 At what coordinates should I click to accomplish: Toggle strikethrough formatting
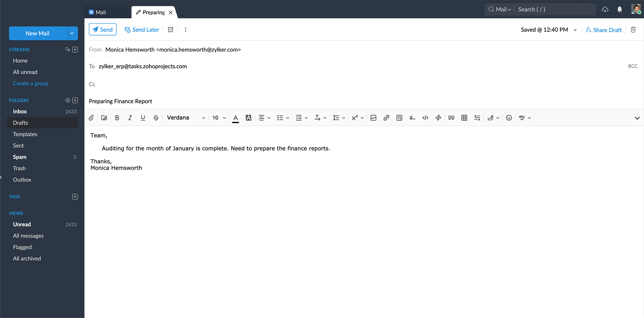(x=156, y=118)
